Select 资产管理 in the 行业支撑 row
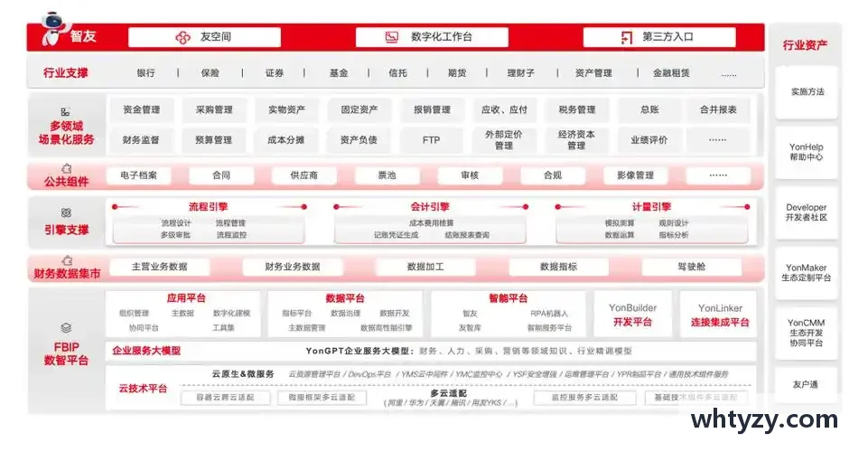868x452 pixels. [x=594, y=73]
